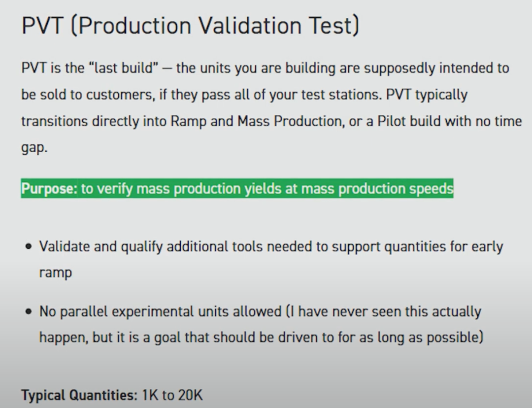The image size is (532, 408).
Task: Click the green highlighted Purpose line
Action: pyautogui.click(x=236, y=189)
